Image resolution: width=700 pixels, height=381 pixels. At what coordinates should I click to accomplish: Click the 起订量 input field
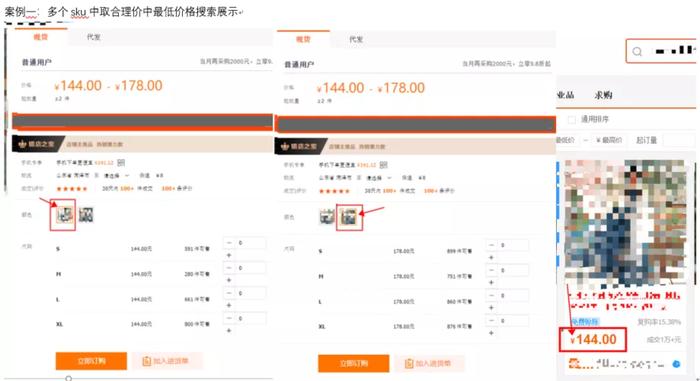coord(679,140)
